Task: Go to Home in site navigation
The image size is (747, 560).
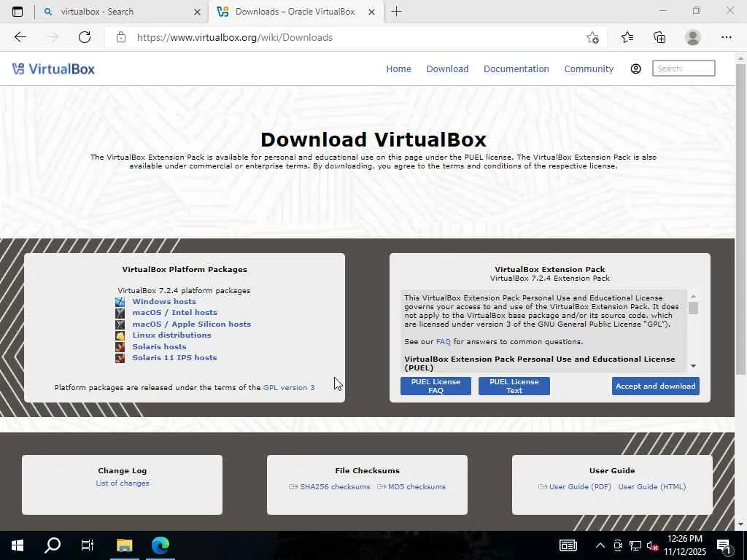Action: click(399, 69)
